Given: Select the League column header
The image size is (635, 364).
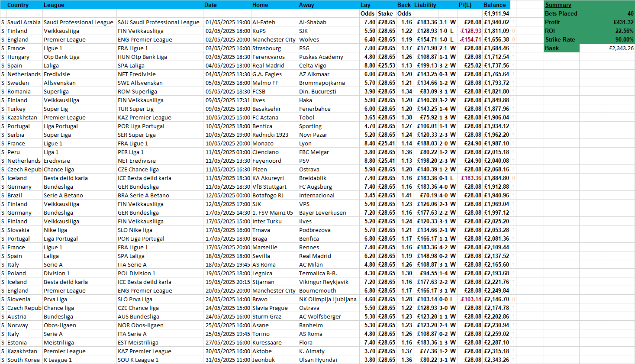Looking at the screenshot, I should pyautogui.click(x=54, y=5).
